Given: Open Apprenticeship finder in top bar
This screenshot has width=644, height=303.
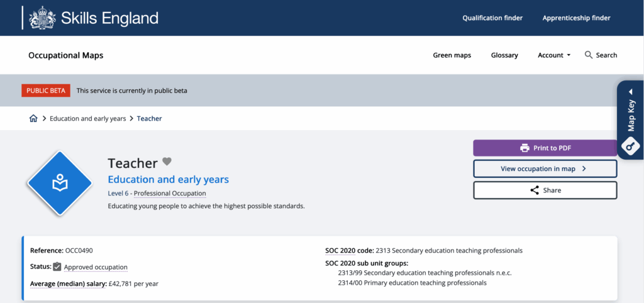Looking at the screenshot, I should (x=576, y=18).
